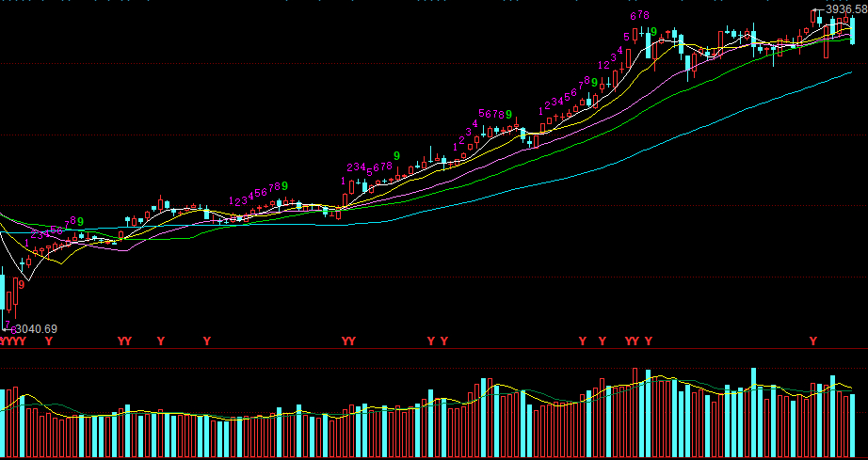Screen dimensions: 868x460
Task: Select the first green 9 marker on the left
Action: pos(81,222)
